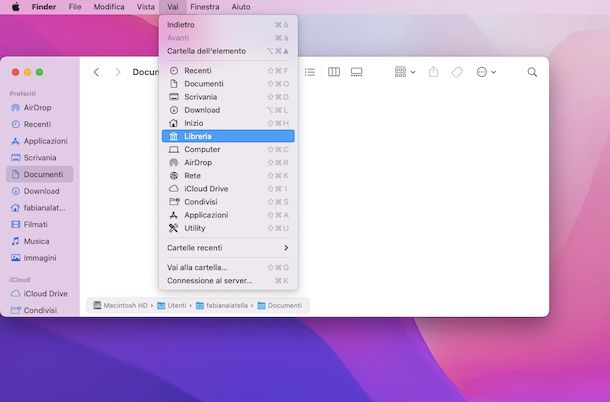Screen dimensions: 610x402
Task: Go back with the toolbar back chevron
Action: [x=96, y=72]
